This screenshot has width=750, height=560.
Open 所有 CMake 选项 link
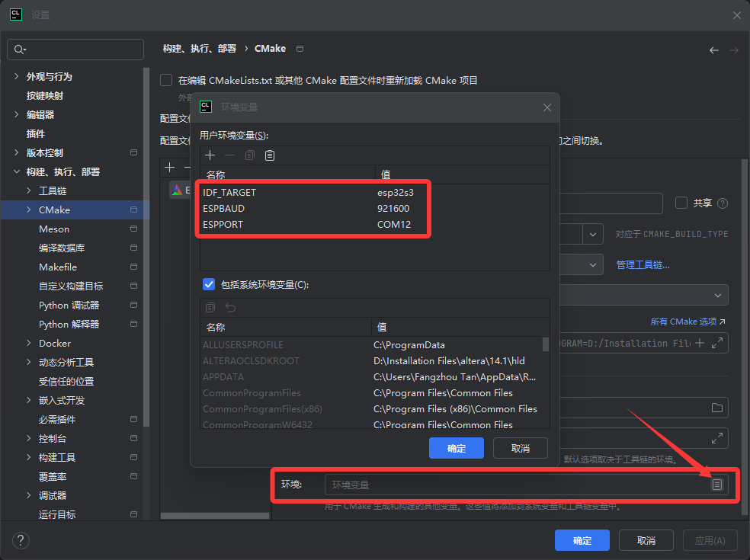tap(687, 322)
